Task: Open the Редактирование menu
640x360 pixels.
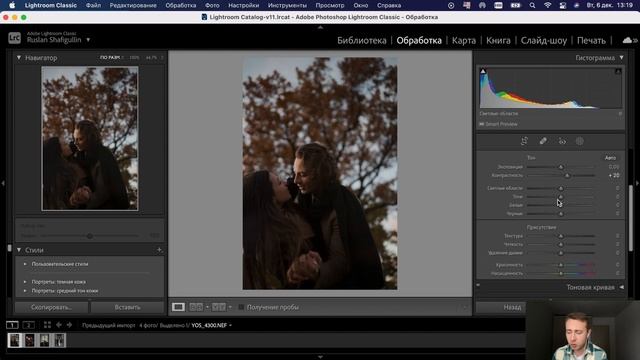Action: [x=133, y=5]
